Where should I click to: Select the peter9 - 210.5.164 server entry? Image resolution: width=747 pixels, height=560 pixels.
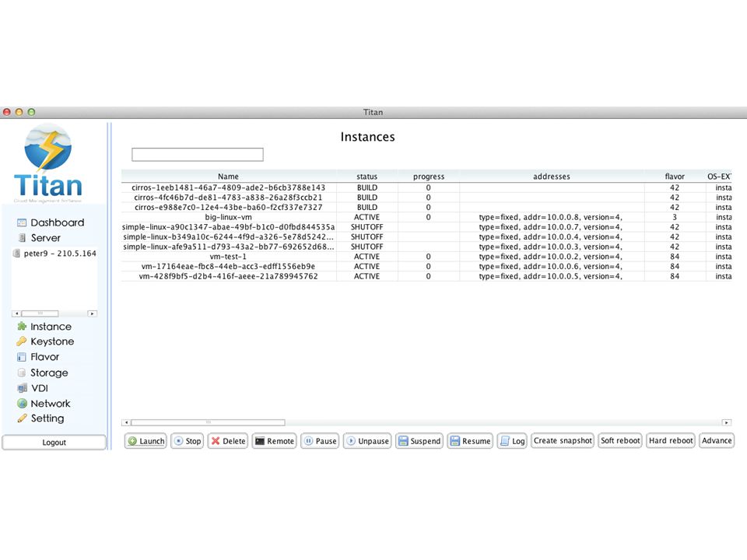55,254
